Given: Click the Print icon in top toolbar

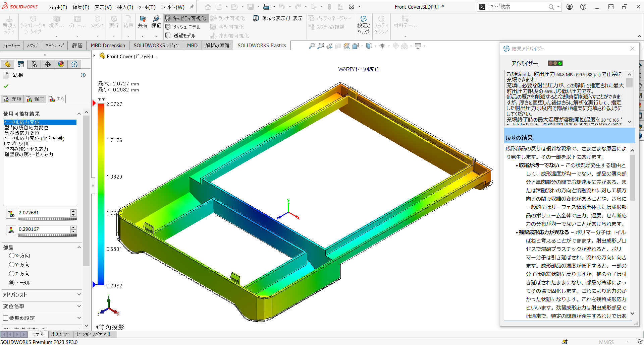Looking at the screenshot, I should [266, 7].
